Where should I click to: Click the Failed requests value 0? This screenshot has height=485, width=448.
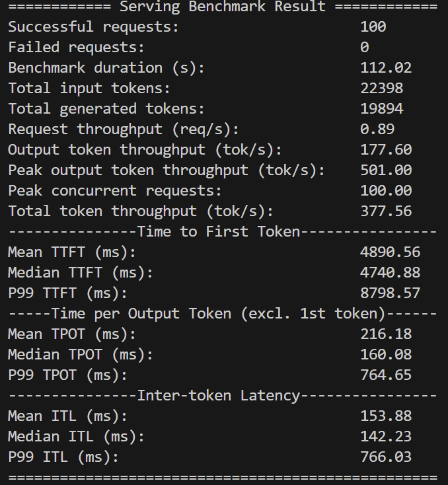click(365, 48)
